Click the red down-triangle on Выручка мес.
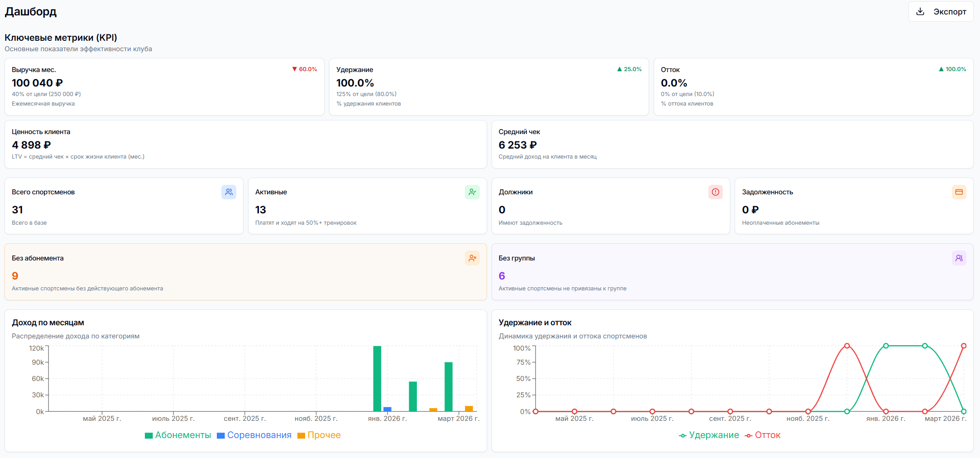The height and width of the screenshot is (458, 980). [x=295, y=69]
